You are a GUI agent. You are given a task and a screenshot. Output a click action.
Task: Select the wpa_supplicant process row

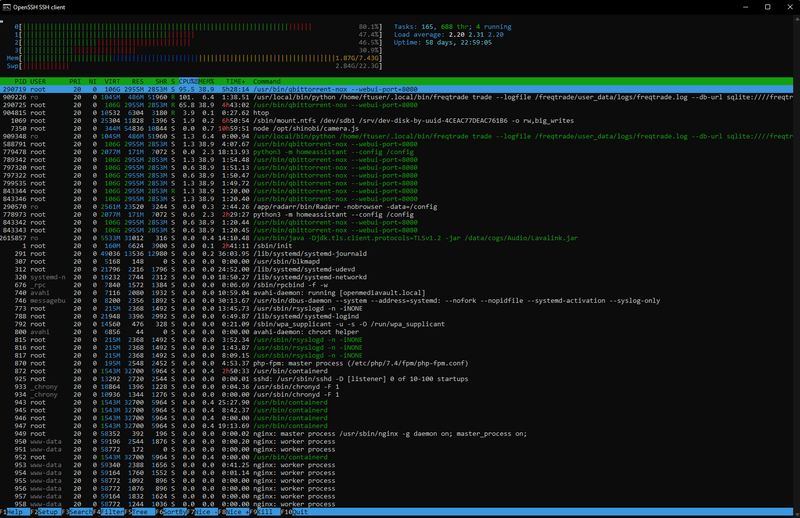pyautogui.click(x=396, y=324)
